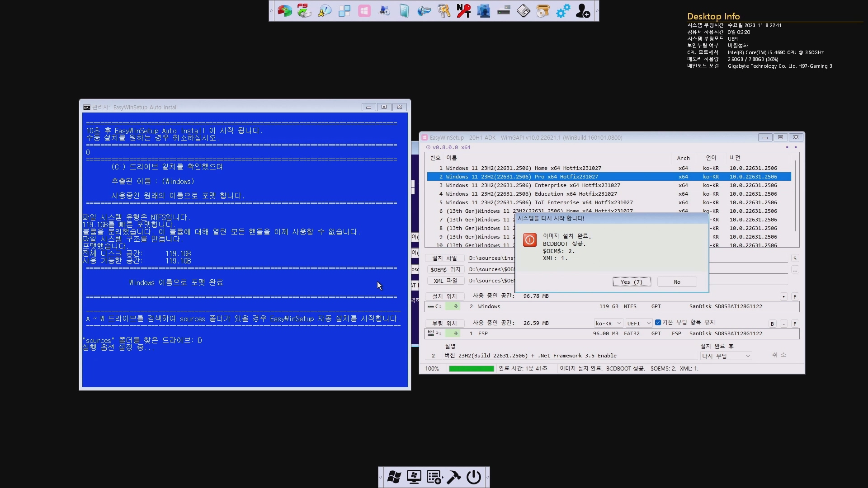
Task: Open the box with CD icon
Action: (x=543, y=11)
